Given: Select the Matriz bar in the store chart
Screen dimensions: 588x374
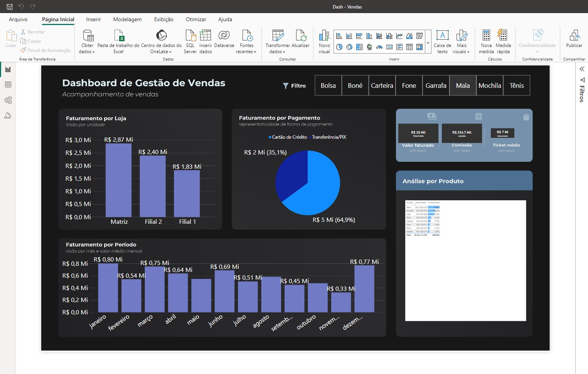Looking at the screenshot, I should tap(118, 180).
